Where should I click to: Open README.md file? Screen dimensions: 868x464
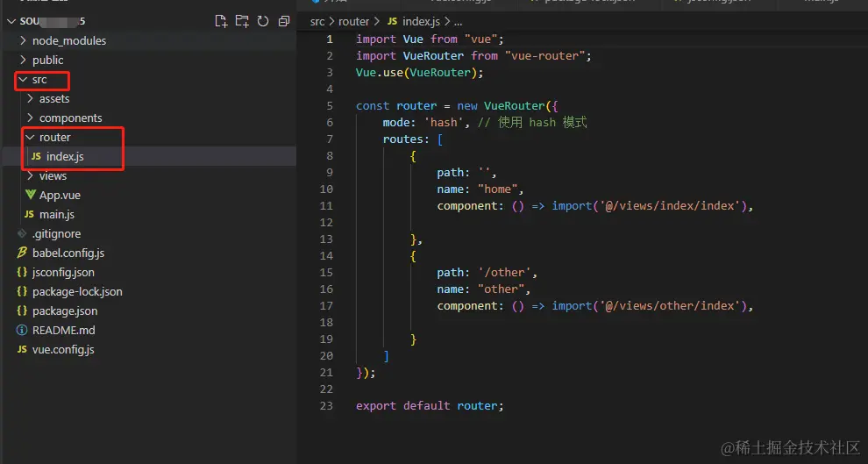pos(64,330)
